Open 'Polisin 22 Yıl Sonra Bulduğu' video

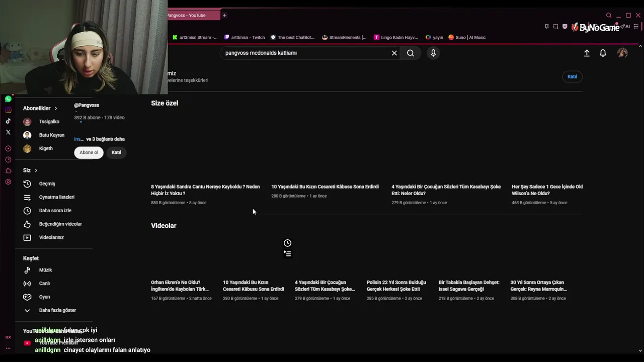(x=396, y=286)
